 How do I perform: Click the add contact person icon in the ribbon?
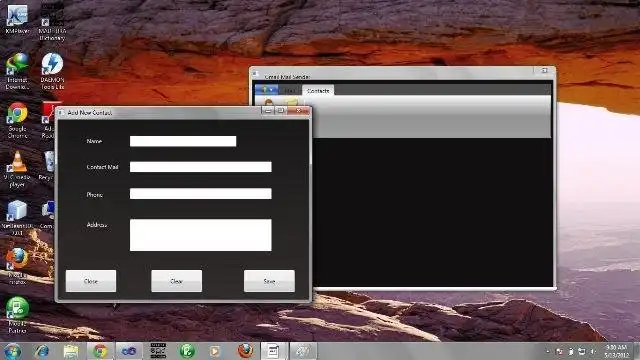point(269,102)
